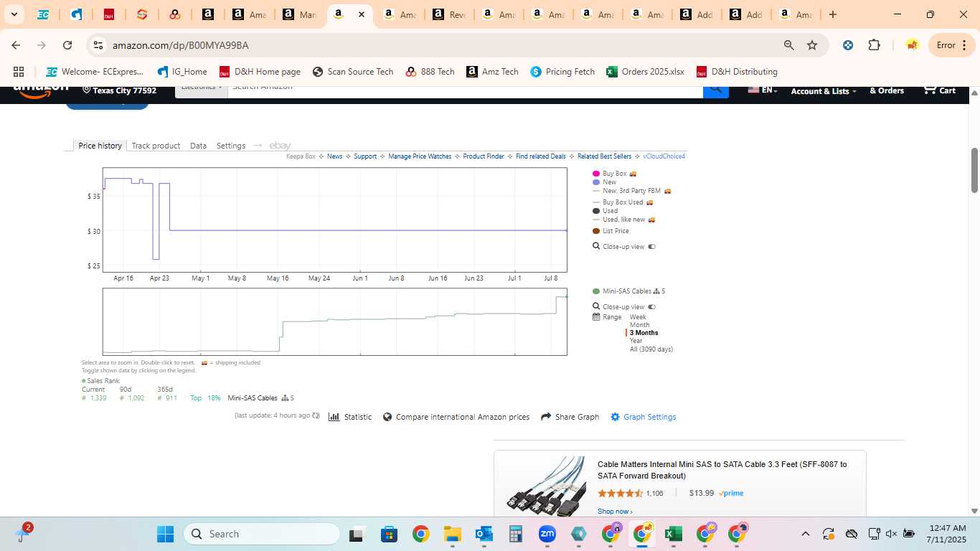Toggle Close-up view for price graph

coord(624,247)
